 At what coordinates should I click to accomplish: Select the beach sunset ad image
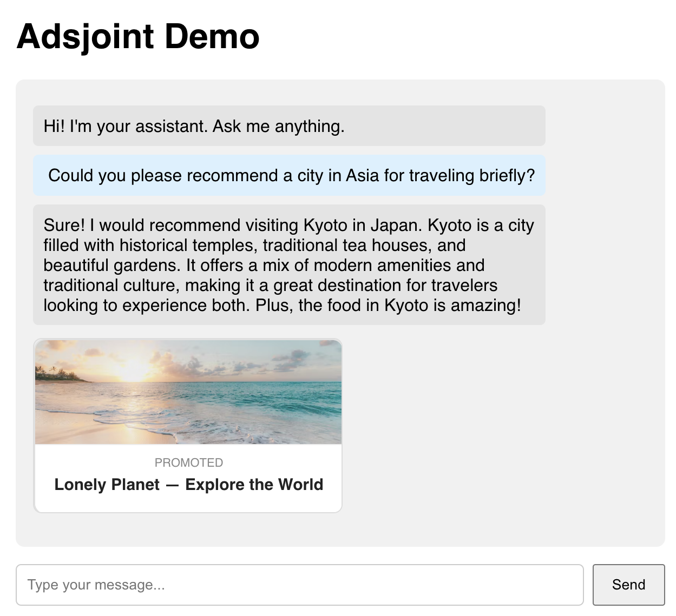click(x=188, y=392)
